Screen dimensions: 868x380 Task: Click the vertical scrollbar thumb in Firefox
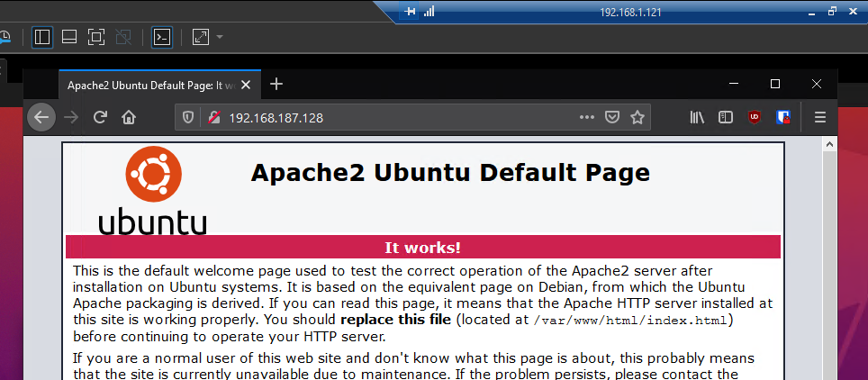point(829,266)
